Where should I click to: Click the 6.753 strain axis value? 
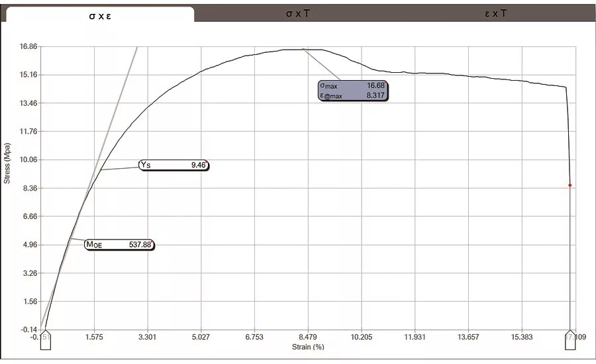[254, 337]
